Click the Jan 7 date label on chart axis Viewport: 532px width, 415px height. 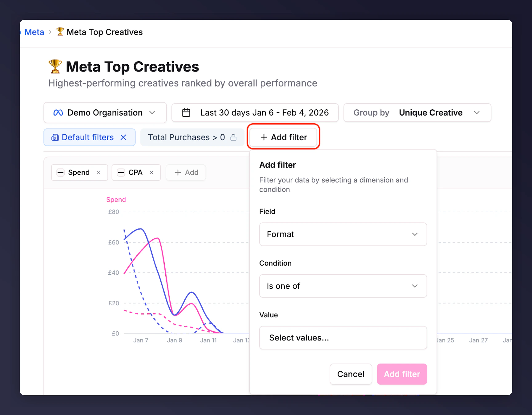141,340
